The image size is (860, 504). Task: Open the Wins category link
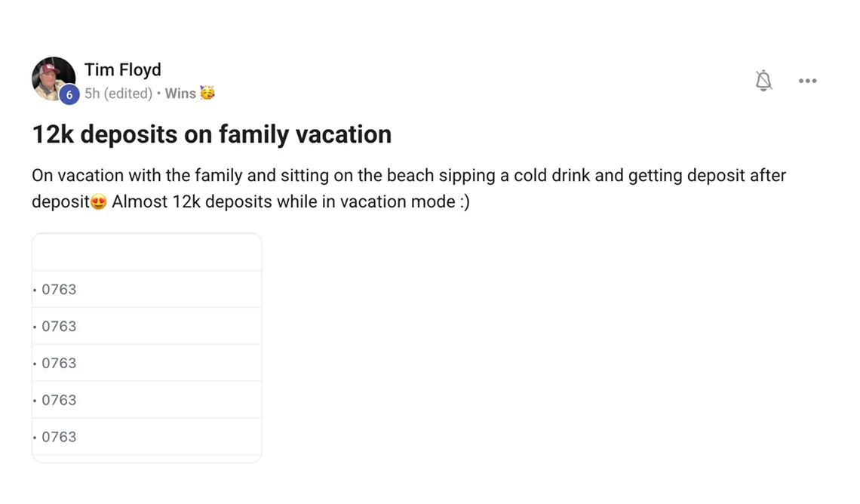180,94
